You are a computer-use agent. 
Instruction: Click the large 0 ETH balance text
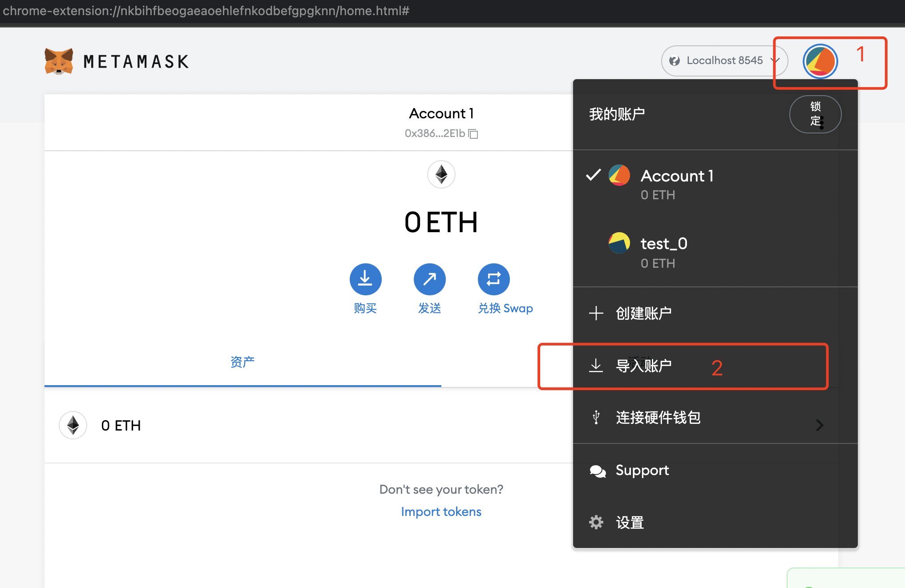(441, 222)
